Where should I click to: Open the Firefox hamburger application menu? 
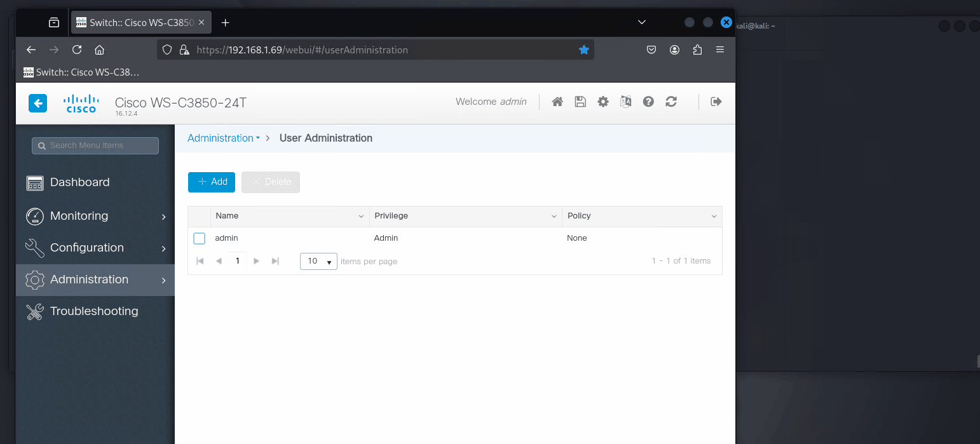click(720, 50)
